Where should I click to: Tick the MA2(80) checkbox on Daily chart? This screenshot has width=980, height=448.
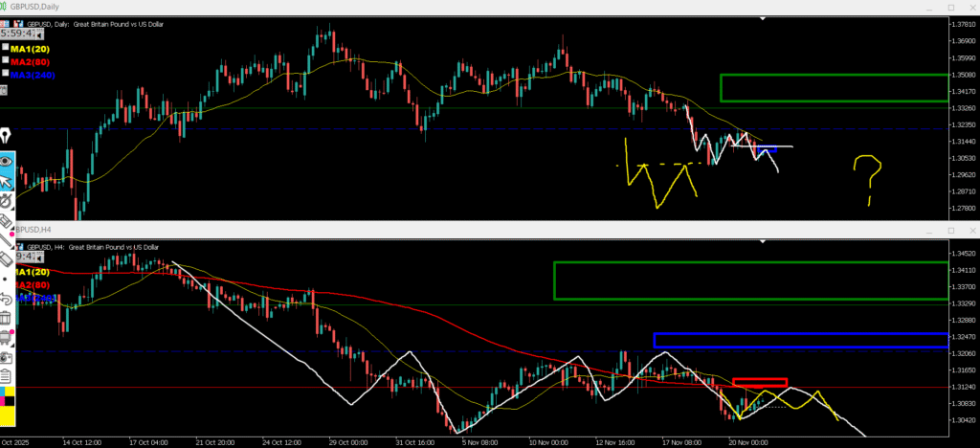[x=7, y=59]
